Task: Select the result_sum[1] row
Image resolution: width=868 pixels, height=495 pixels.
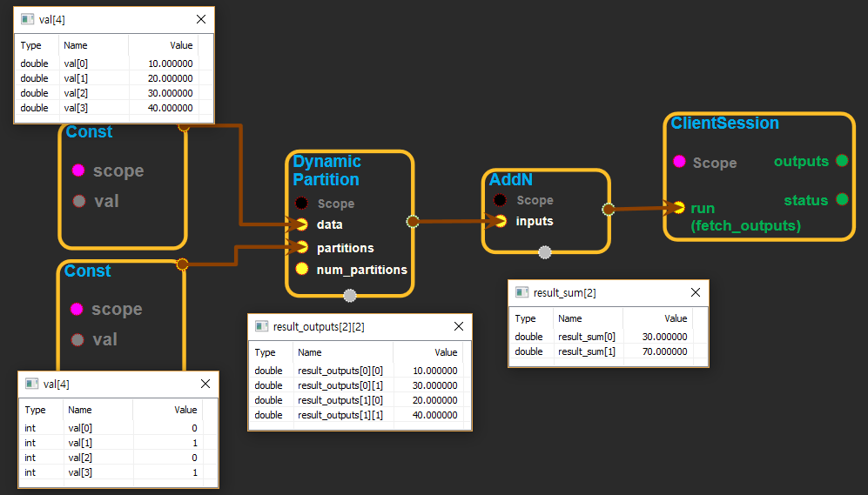Action: point(608,351)
